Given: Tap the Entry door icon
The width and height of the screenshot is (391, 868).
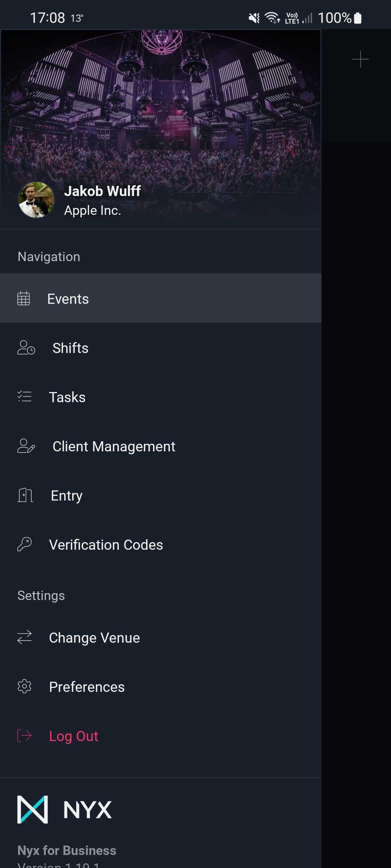Looking at the screenshot, I should 25,495.
